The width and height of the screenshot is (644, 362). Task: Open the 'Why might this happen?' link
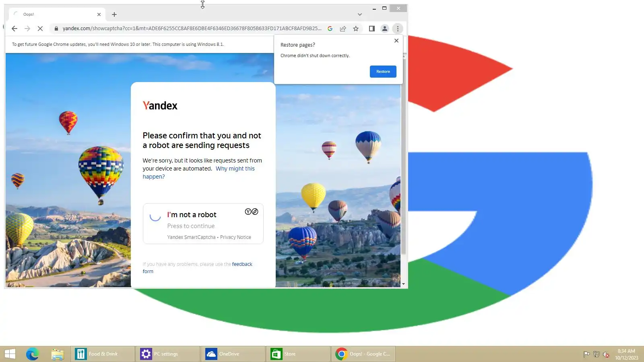point(198,173)
